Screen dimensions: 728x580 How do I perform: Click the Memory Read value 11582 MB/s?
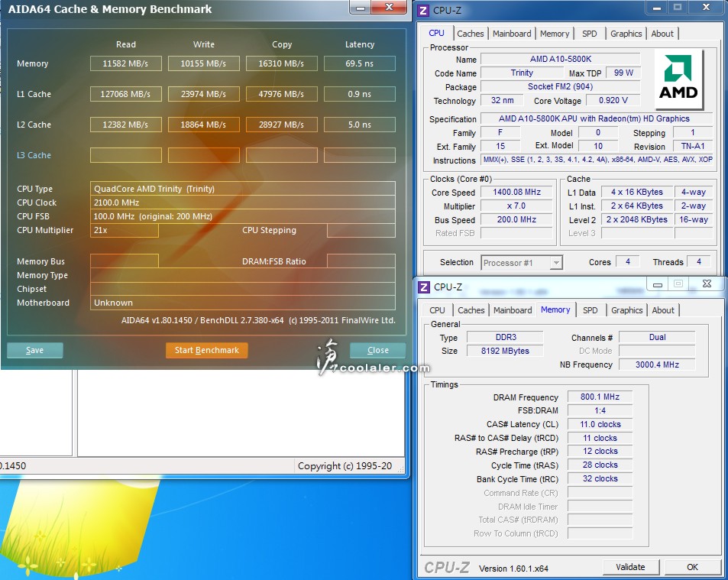pos(126,63)
